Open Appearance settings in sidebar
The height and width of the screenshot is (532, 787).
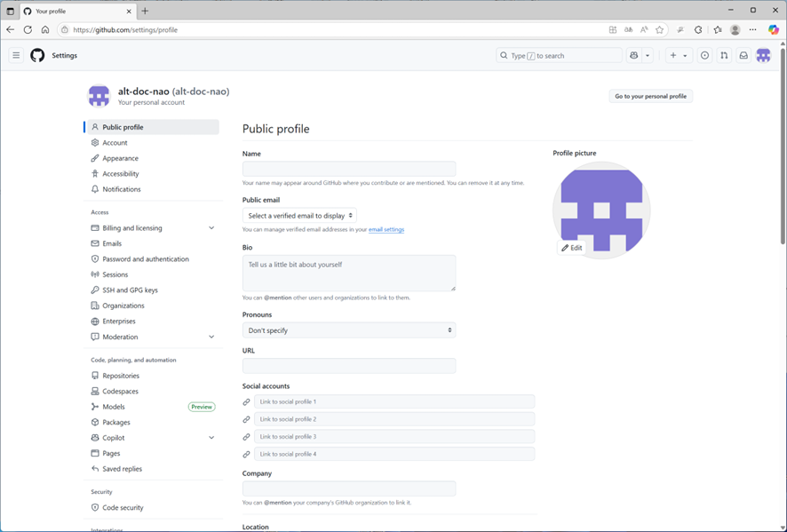tap(153, 158)
